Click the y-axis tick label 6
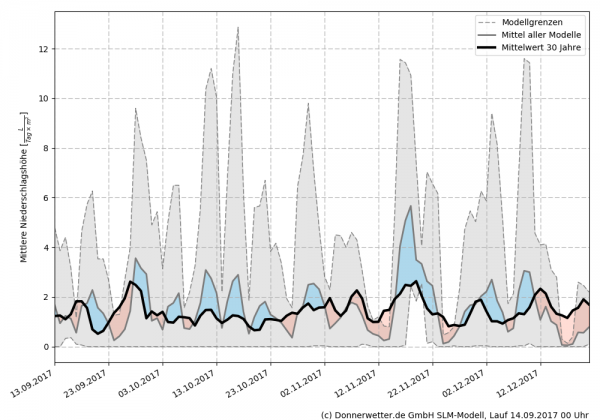The height and width of the screenshot is (420, 600). point(44,198)
